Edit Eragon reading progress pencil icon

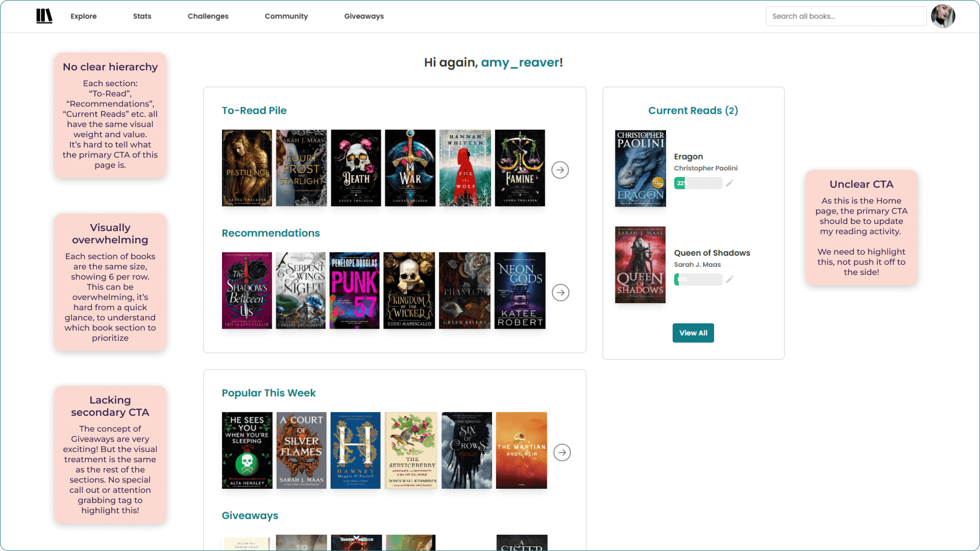point(730,183)
